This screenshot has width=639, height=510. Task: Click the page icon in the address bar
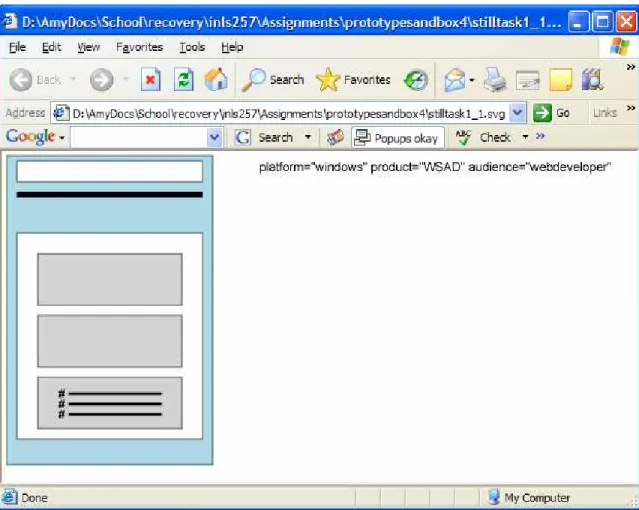61,113
